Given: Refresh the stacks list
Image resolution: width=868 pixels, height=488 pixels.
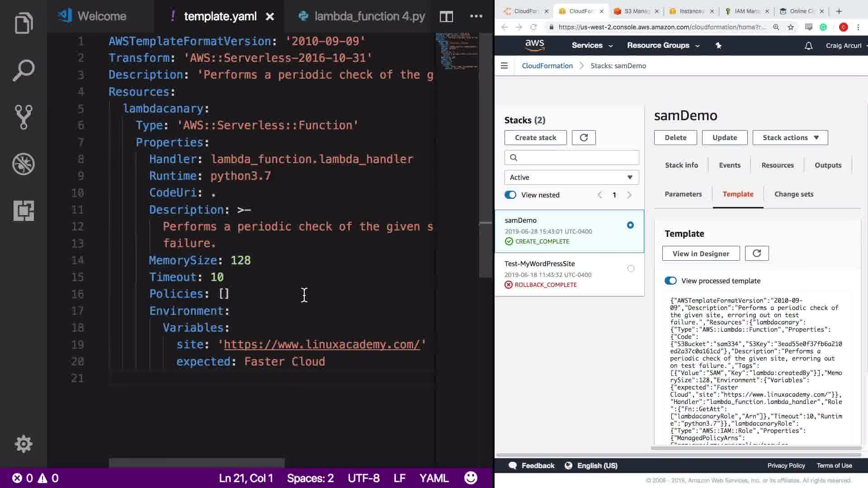Looking at the screenshot, I should [x=584, y=138].
